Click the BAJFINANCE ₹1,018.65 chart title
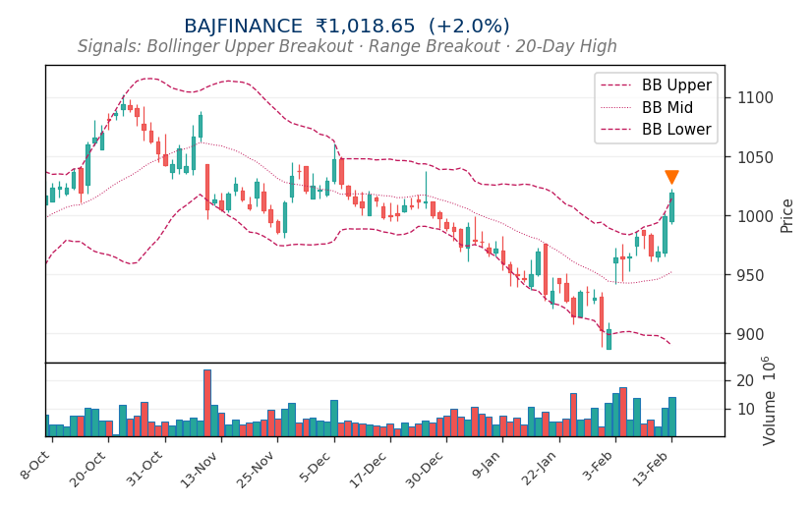 pyautogui.click(x=347, y=26)
